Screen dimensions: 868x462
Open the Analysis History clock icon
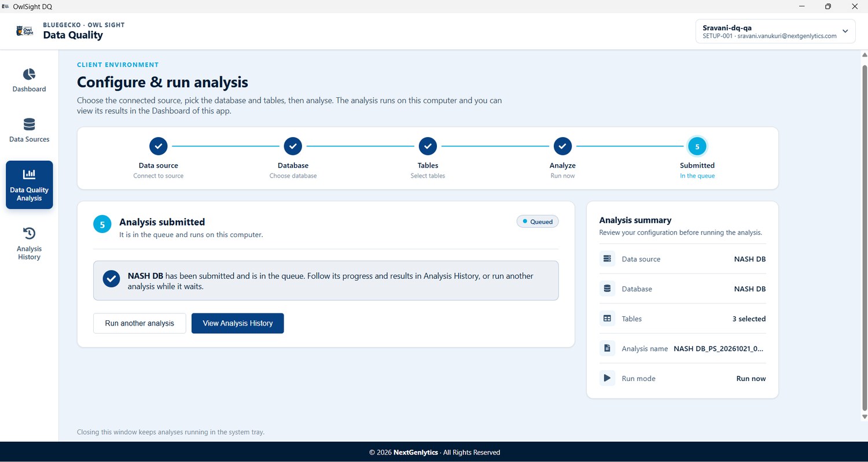(x=29, y=233)
